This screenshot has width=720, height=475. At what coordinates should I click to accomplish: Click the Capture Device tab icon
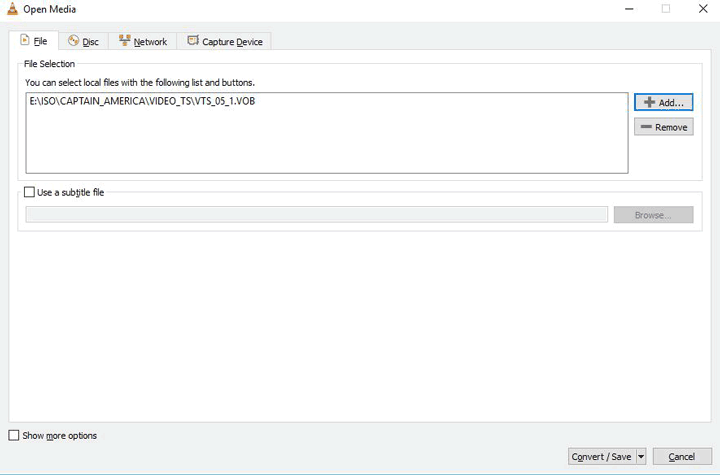(x=193, y=41)
